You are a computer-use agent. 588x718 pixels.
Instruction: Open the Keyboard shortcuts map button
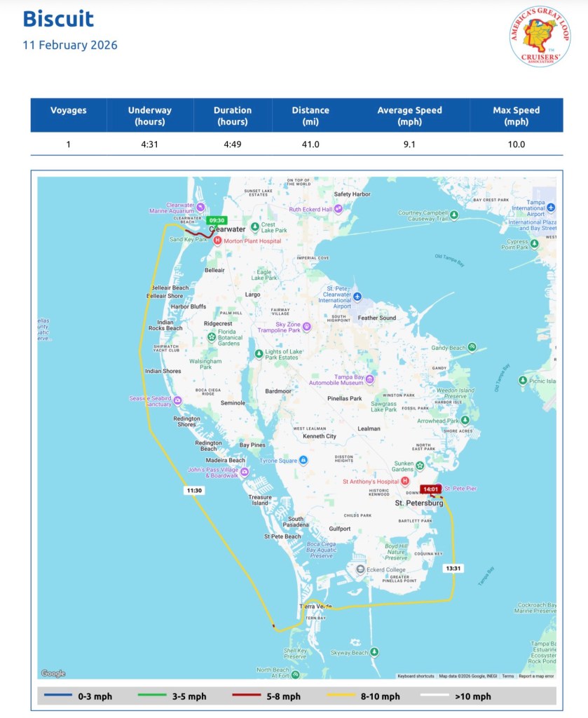[x=416, y=676]
